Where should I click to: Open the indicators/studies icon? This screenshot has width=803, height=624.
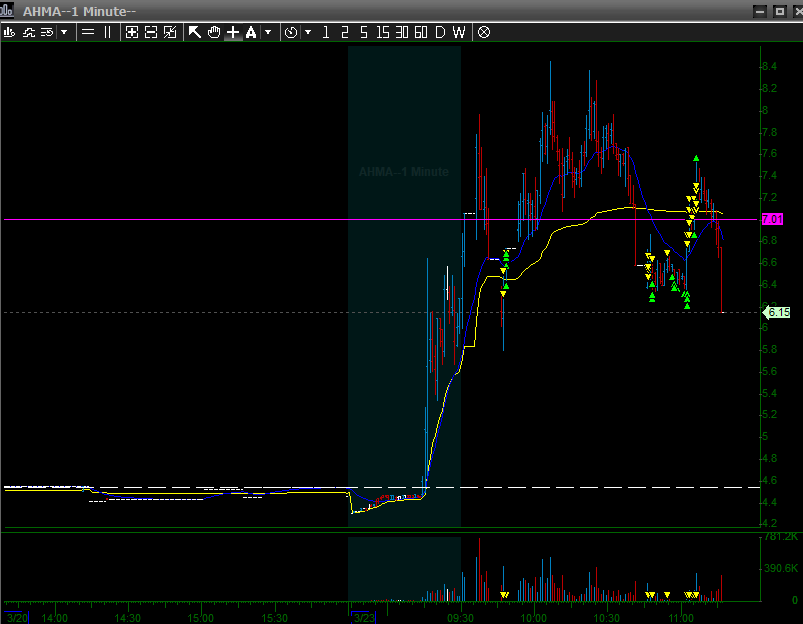pyautogui.click(x=29, y=32)
